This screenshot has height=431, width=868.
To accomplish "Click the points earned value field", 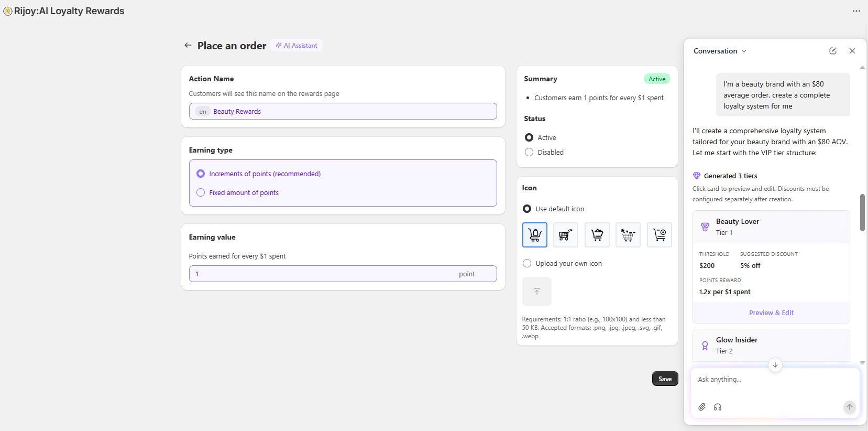I will point(343,274).
